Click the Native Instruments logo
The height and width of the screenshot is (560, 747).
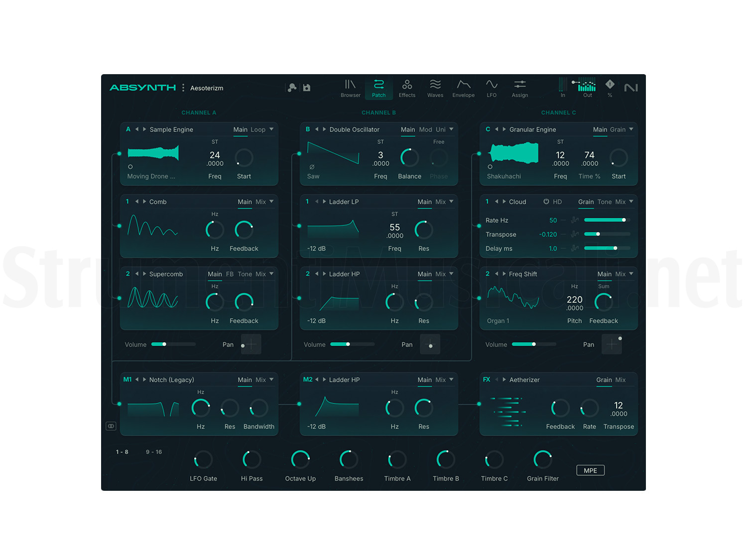coord(631,88)
